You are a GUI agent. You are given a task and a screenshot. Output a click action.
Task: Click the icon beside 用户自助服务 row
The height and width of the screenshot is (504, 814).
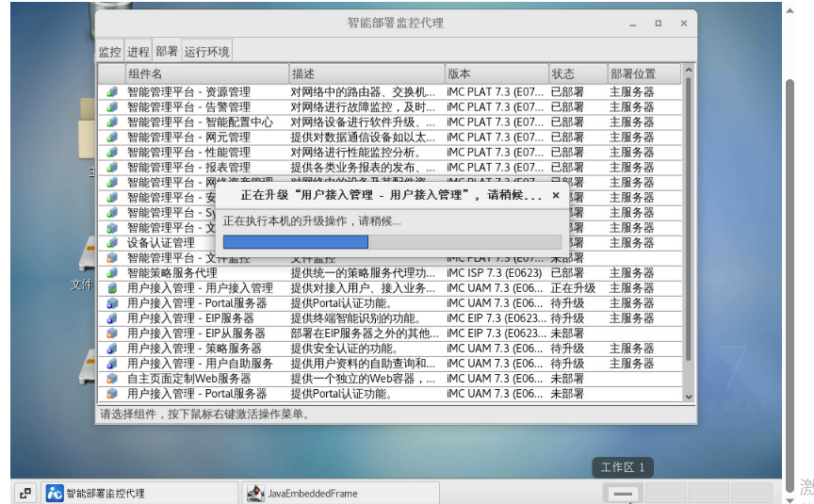pos(111,364)
